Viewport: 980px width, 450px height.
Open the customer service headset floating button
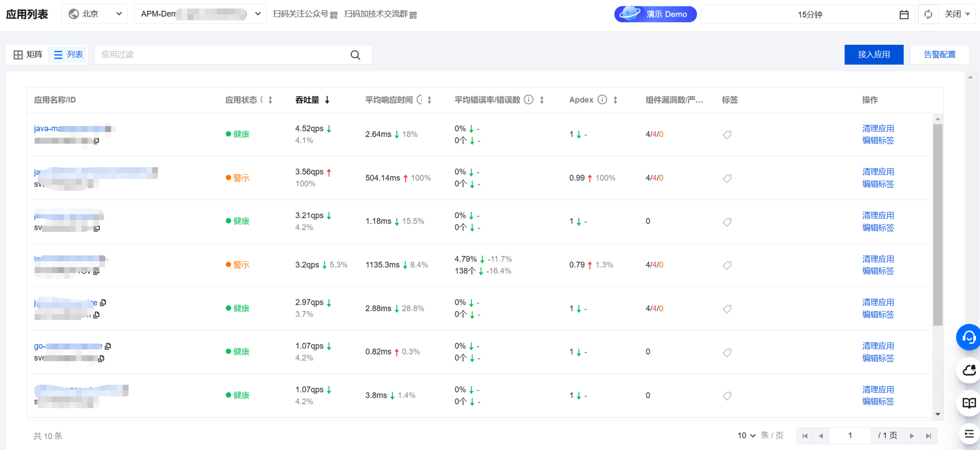pyautogui.click(x=968, y=337)
